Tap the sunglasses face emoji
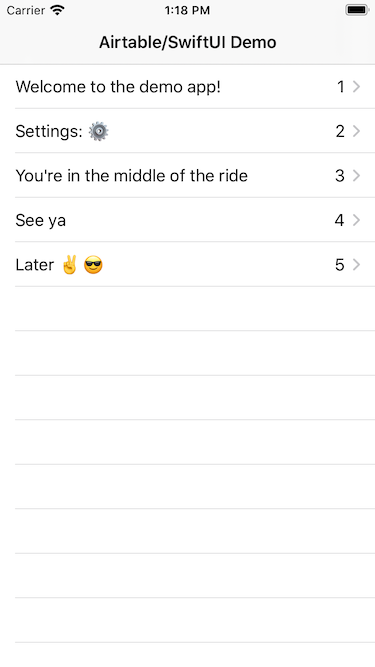Viewport: 375px width, 667px height. [93, 265]
